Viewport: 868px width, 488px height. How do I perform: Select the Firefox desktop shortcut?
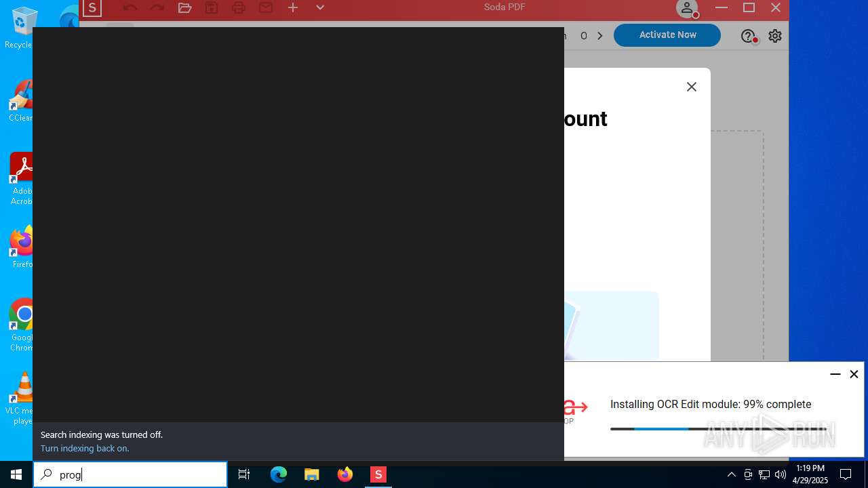pyautogui.click(x=20, y=247)
